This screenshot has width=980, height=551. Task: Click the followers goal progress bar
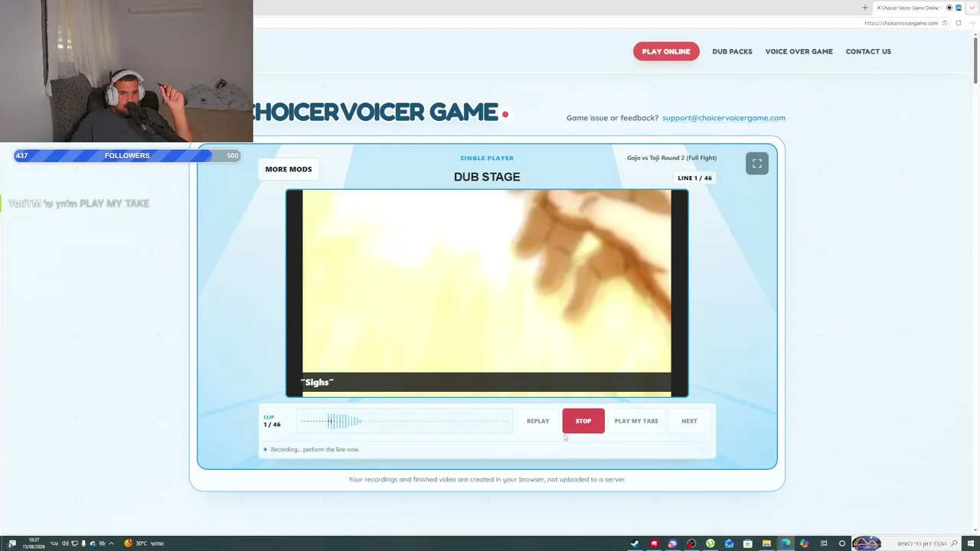pos(127,155)
